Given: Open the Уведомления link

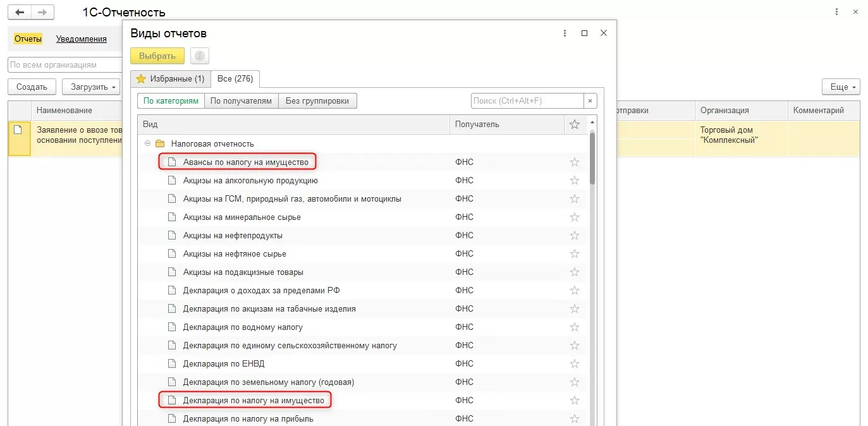Looking at the screenshot, I should click(x=81, y=39).
